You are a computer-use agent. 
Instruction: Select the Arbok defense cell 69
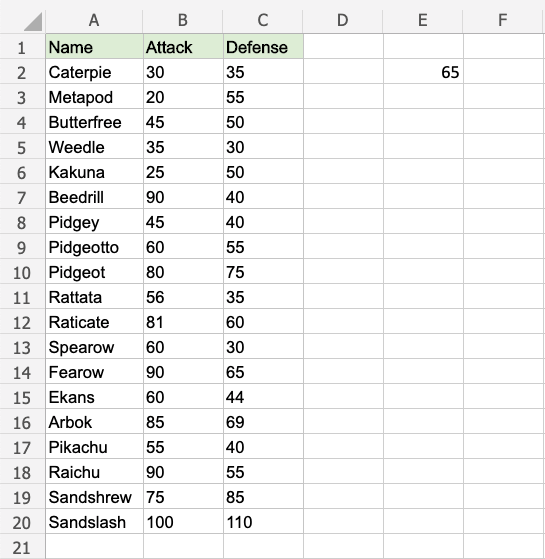(x=263, y=422)
